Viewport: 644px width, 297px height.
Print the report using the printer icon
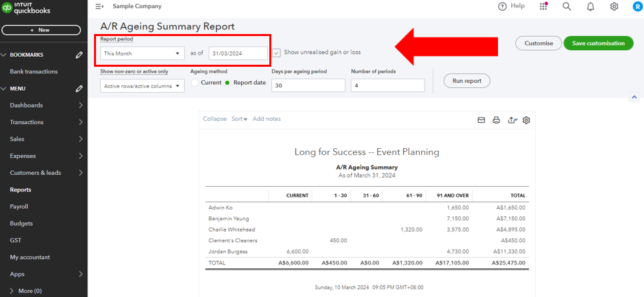(x=496, y=120)
